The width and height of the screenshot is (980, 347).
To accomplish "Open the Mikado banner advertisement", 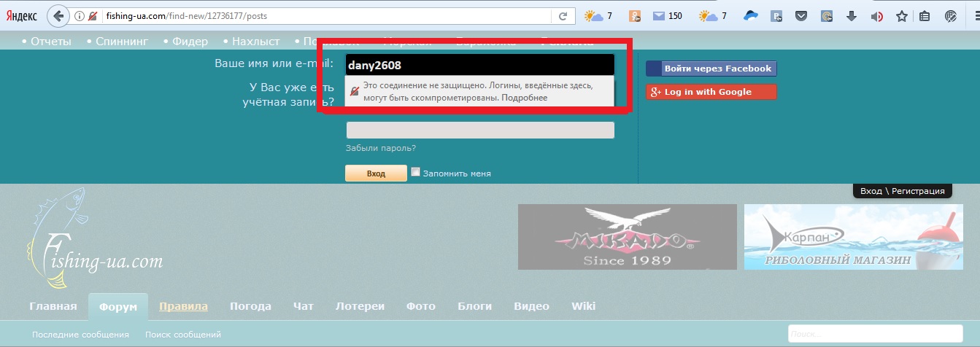I will (x=627, y=237).
